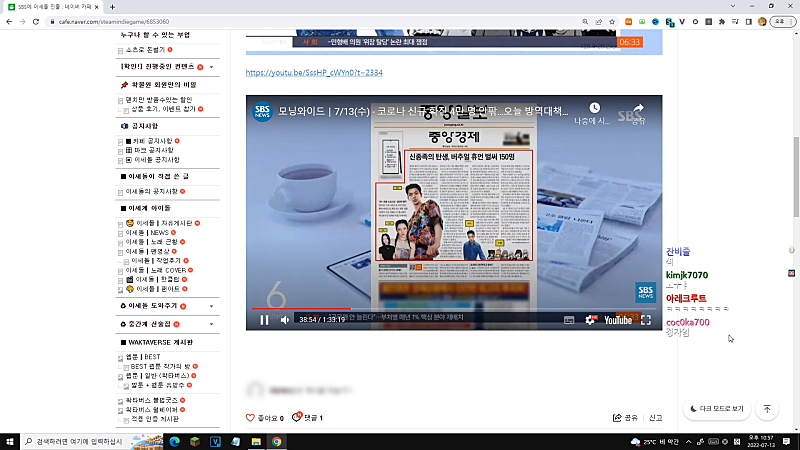
Task: Open the video on YouTube via logo
Action: tap(618, 320)
